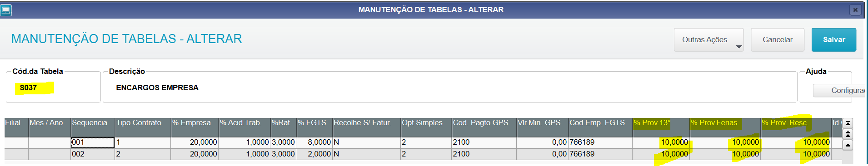
Task: Click the Tipo Contrato cell of row 002
Action: [x=143, y=154]
